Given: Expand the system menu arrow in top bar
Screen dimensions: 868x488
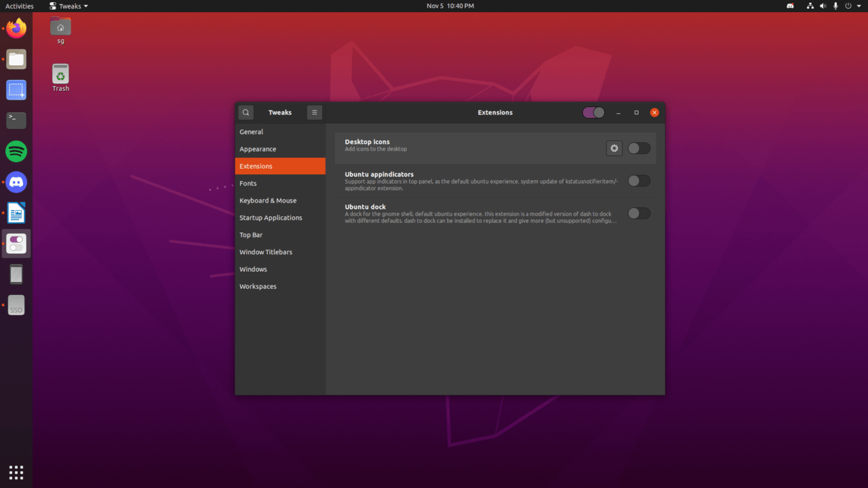Looking at the screenshot, I should pos(858,6).
